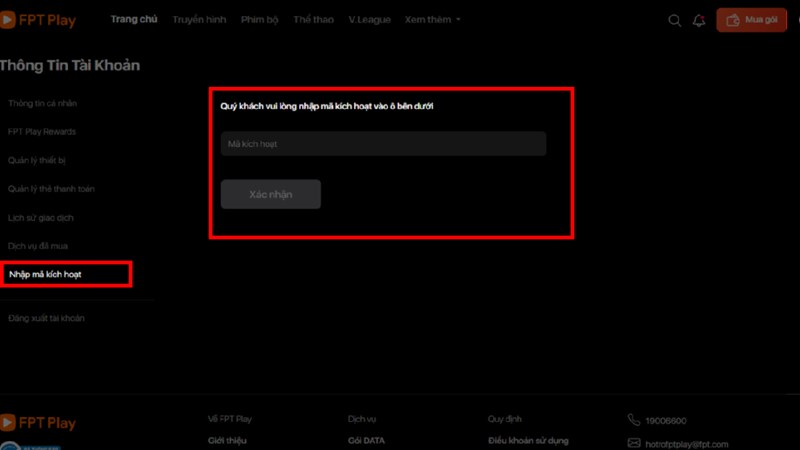
Task: Expand the Xem thêm dropdown
Action: tap(433, 19)
